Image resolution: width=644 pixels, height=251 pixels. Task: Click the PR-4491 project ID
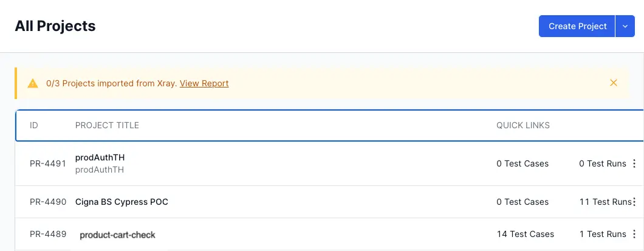pos(48,163)
